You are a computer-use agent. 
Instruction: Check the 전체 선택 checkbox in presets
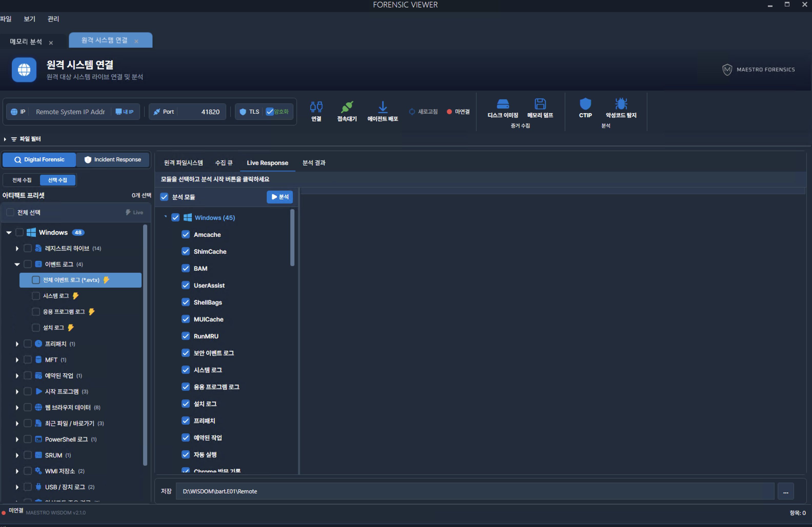tap(10, 212)
